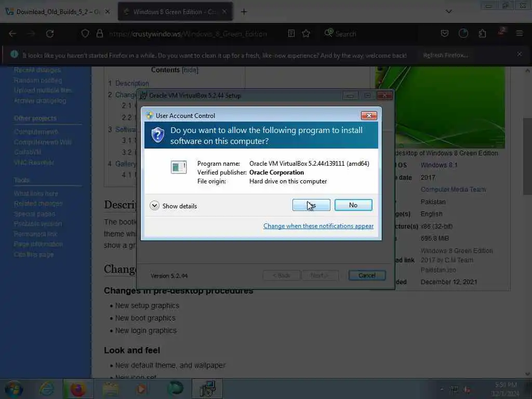Hide the Contents table via hide link
Image resolution: width=532 pixels, height=399 pixels.
190,70
